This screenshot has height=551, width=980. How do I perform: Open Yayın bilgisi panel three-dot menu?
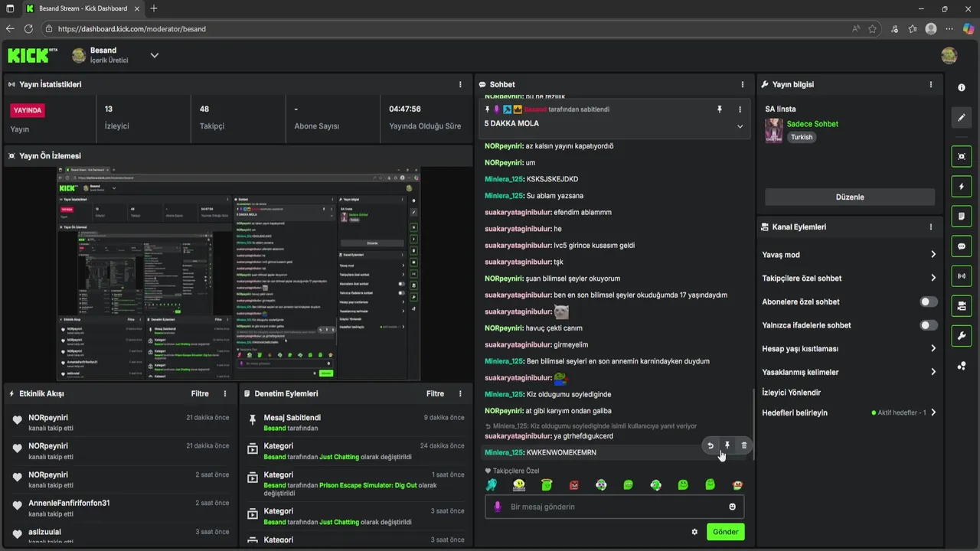click(x=931, y=84)
